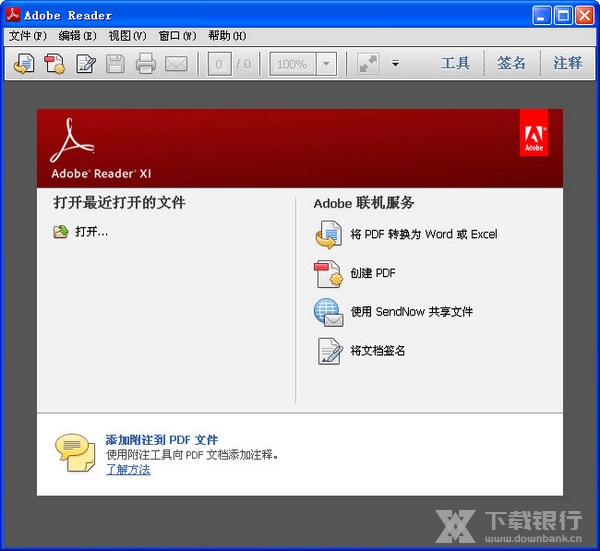Open the 文件(F) menu
Viewport: 600px width, 551px height.
click(x=28, y=36)
